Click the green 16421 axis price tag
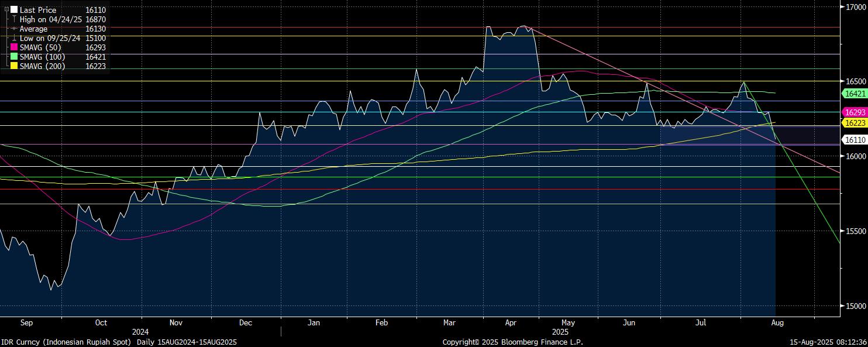The width and height of the screenshot is (868, 347). [855, 94]
